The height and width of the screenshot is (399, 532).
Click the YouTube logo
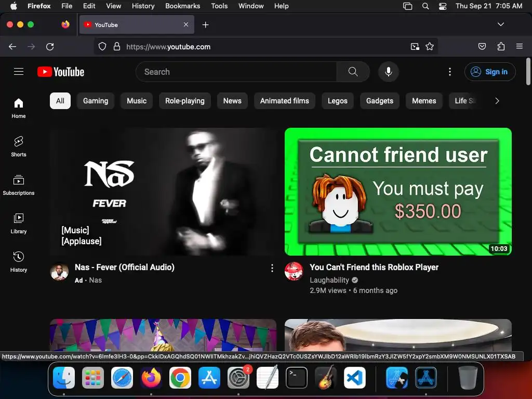(x=61, y=72)
